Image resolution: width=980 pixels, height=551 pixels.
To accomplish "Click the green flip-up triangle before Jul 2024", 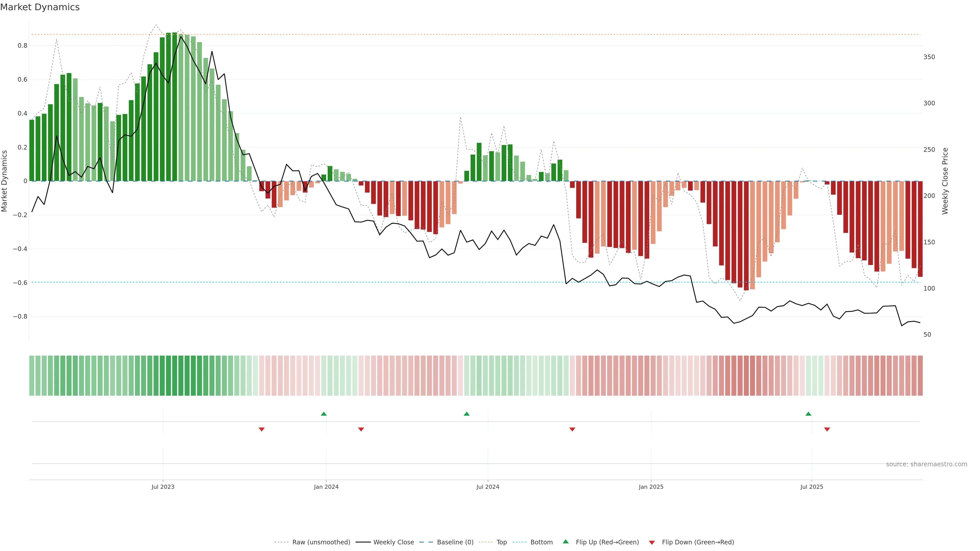I will pyautogui.click(x=467, y=414).
